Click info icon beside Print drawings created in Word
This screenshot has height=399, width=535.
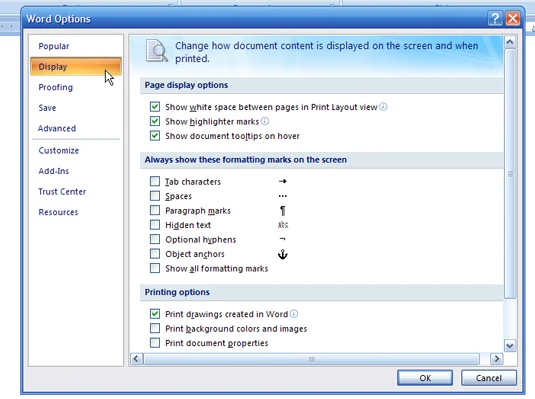coord(294,314)
